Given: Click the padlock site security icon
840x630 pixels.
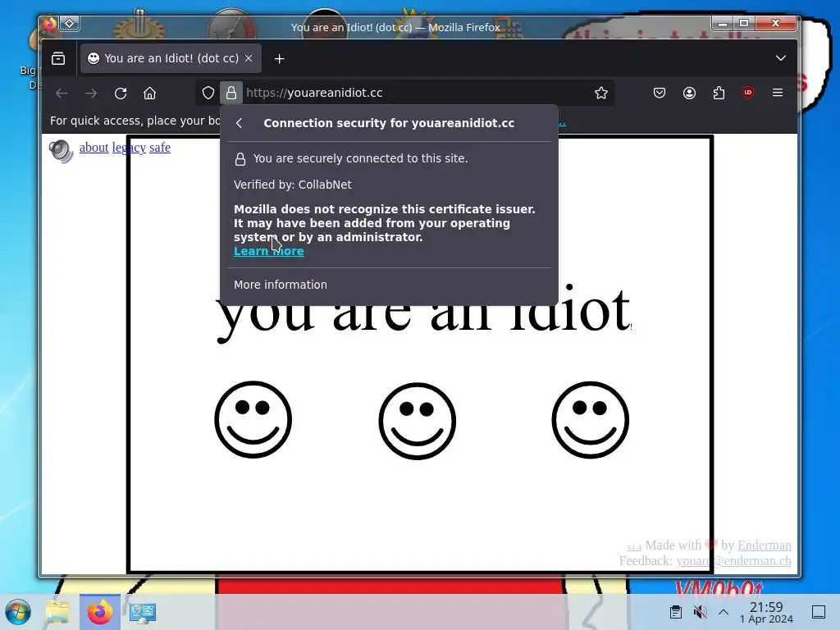Looking at the screenshot, I should tap(231, 93).
